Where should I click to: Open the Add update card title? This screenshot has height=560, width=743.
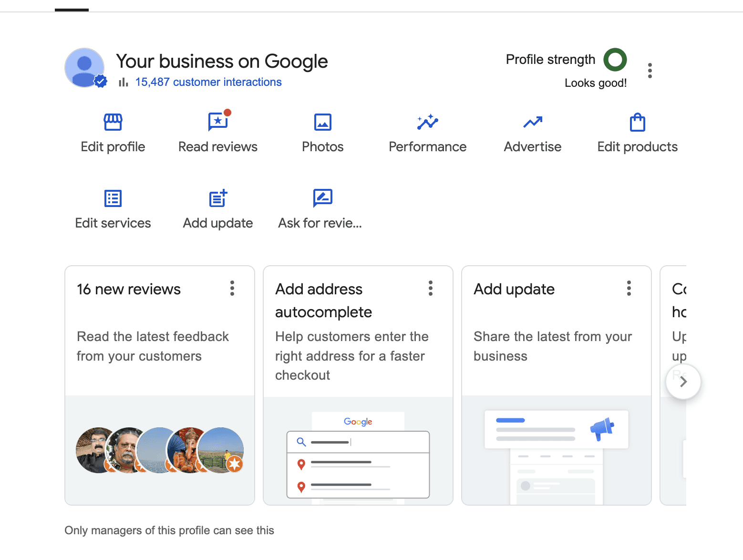[514, 289]
